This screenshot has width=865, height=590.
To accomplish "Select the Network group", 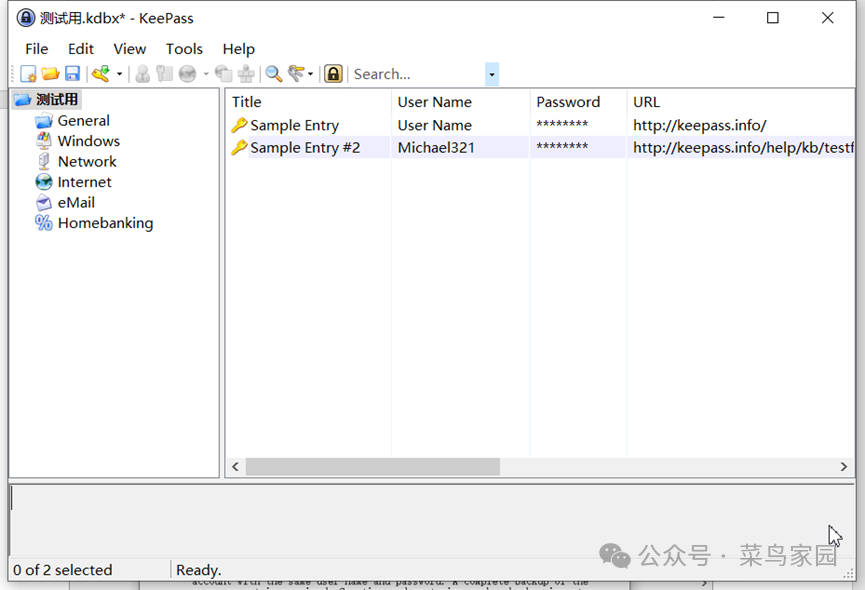I will (87, 162).
